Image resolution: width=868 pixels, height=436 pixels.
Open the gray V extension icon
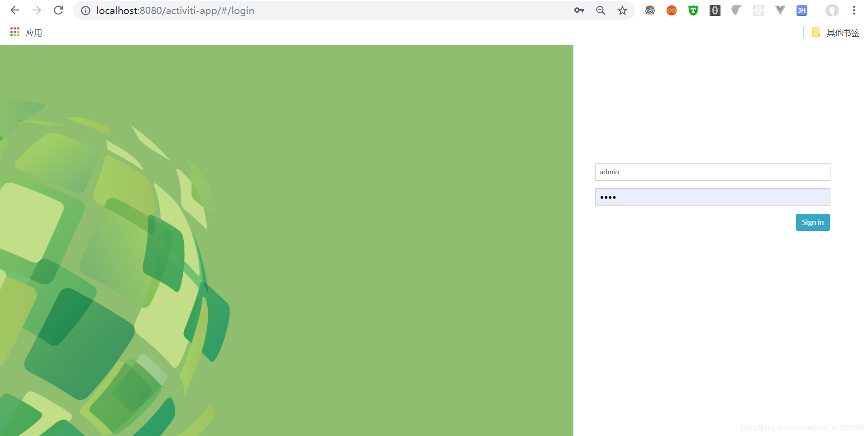click(x=780, y=10)
